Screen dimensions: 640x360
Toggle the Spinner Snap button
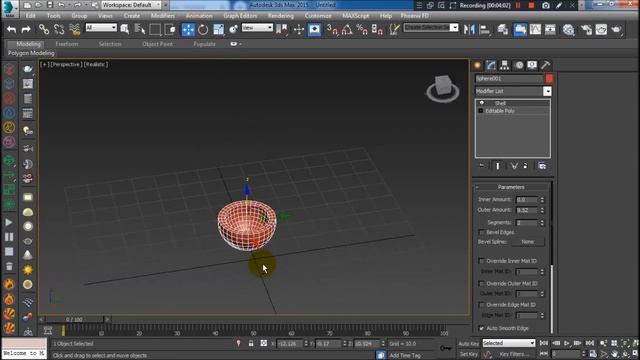(x=377, y=29)
